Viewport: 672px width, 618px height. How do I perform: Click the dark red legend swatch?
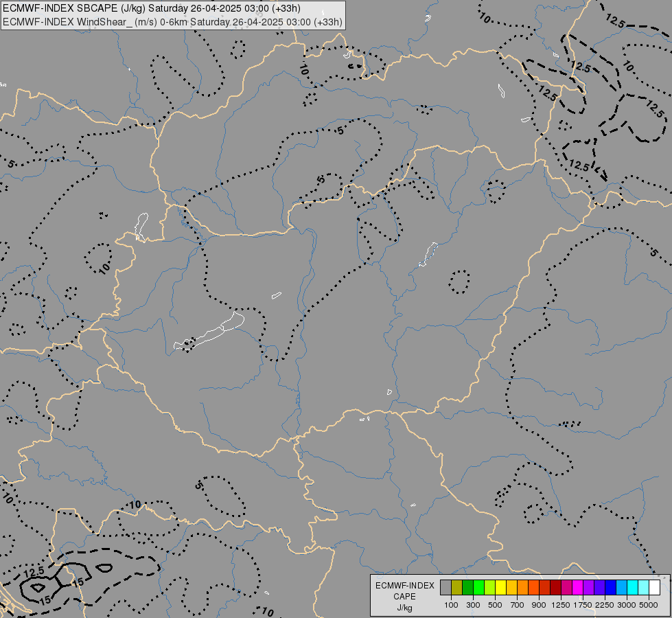[x=555, y=587]
